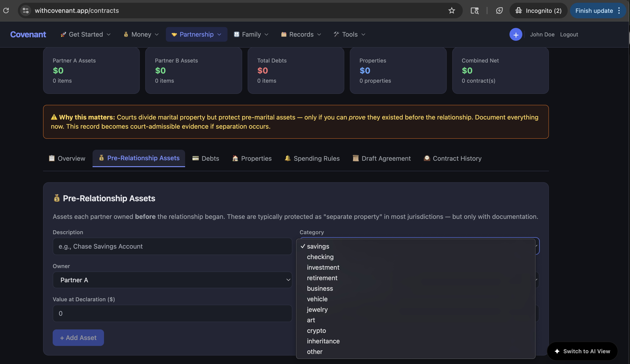630x364 pixels.
Task: Switch to the Debts tab
Action: point(205,158)
